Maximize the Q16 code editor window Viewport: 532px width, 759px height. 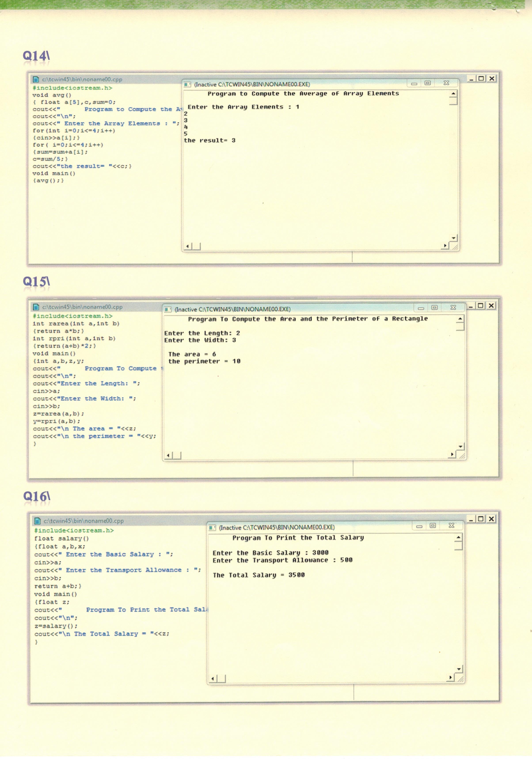pos(481,519)
